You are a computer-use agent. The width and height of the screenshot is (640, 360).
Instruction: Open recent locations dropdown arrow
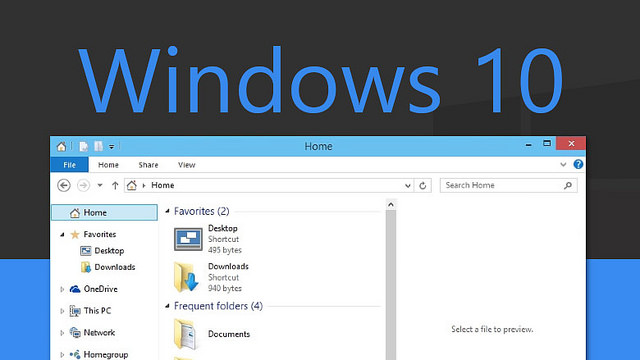100,185
